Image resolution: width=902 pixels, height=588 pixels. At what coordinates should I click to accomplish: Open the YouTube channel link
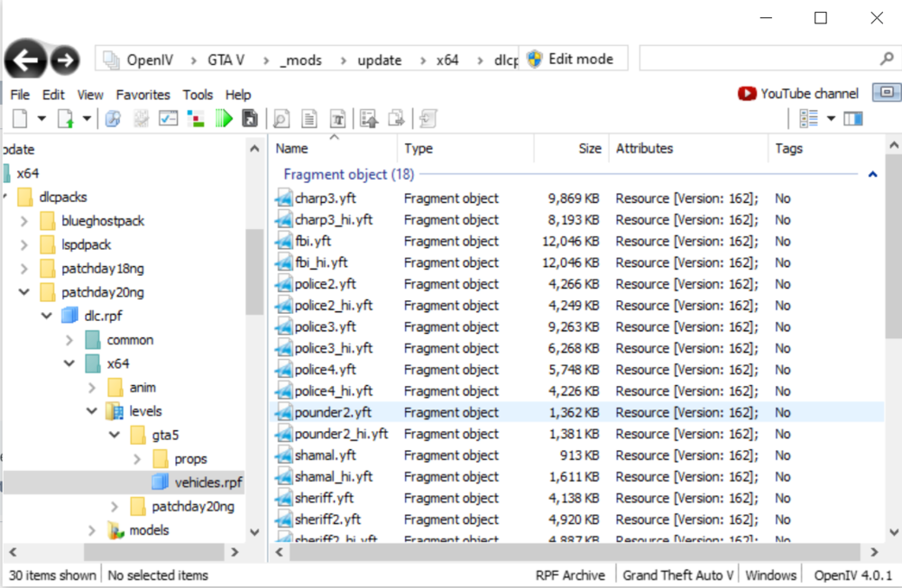[x=798, y=93]
